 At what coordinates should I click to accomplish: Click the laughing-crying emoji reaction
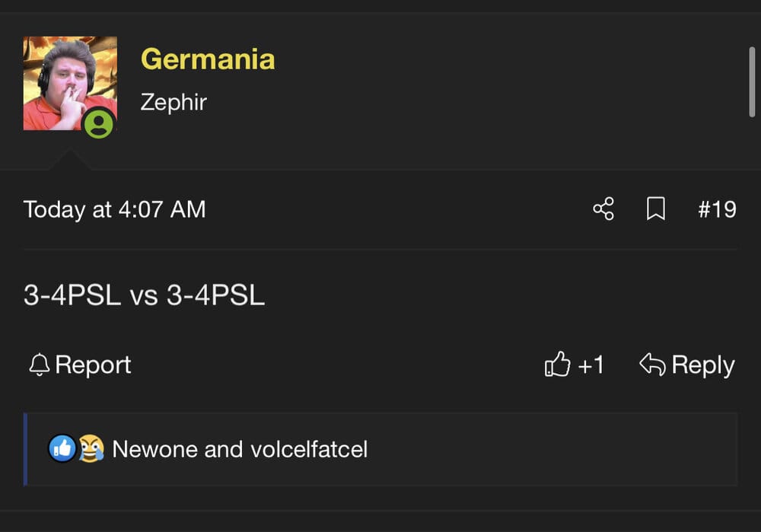pyautogui.click(x=91, y=448)
